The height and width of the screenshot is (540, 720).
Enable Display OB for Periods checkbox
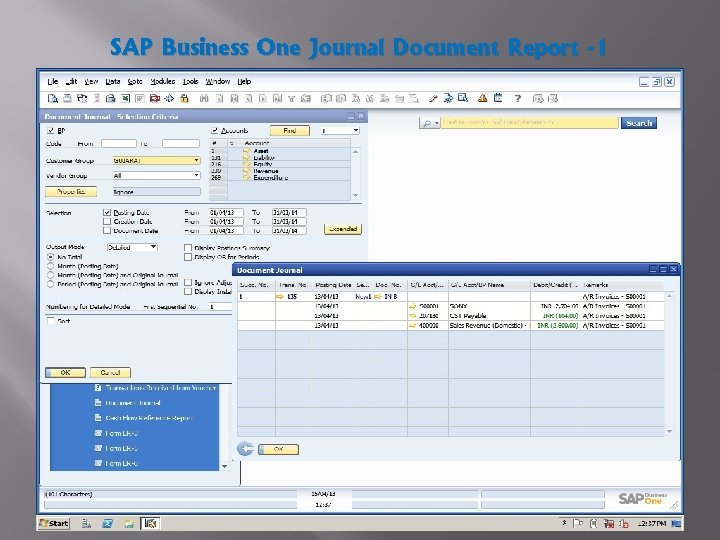188,257
